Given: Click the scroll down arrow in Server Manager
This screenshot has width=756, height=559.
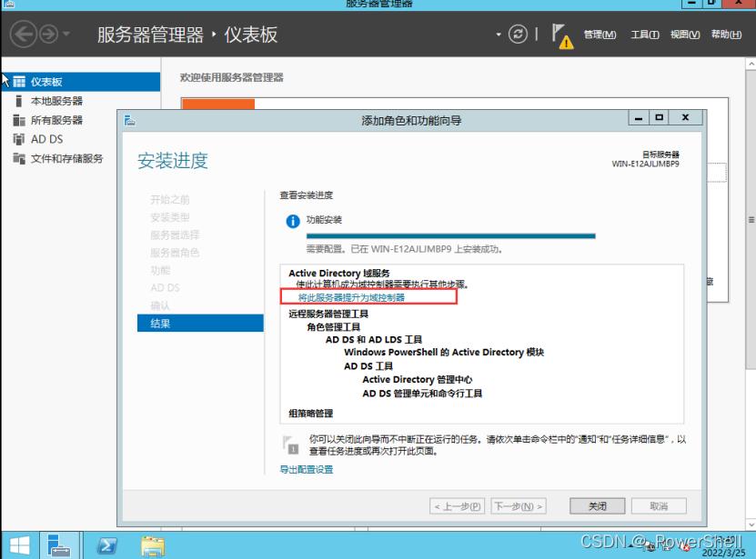Looking at the screenshot, I should click(751, 524).
